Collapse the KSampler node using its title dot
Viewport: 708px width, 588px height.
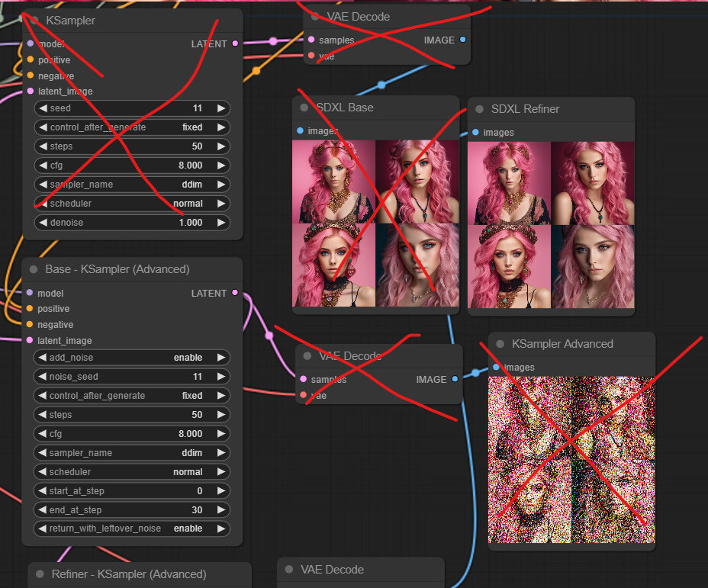click(x=34, y=21)
